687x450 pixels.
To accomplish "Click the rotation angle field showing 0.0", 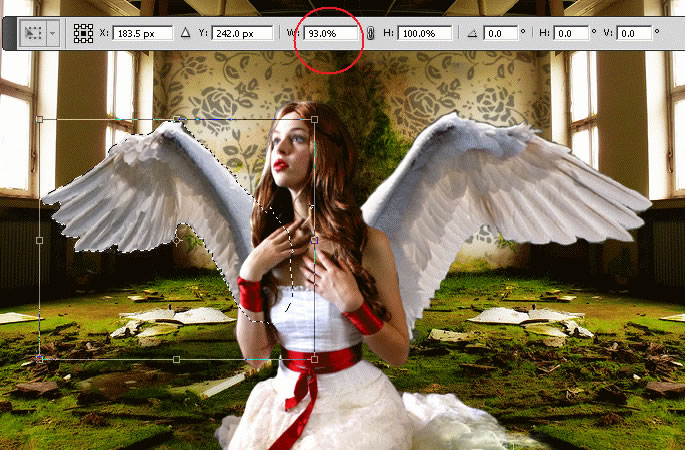I will pos(500,33).
